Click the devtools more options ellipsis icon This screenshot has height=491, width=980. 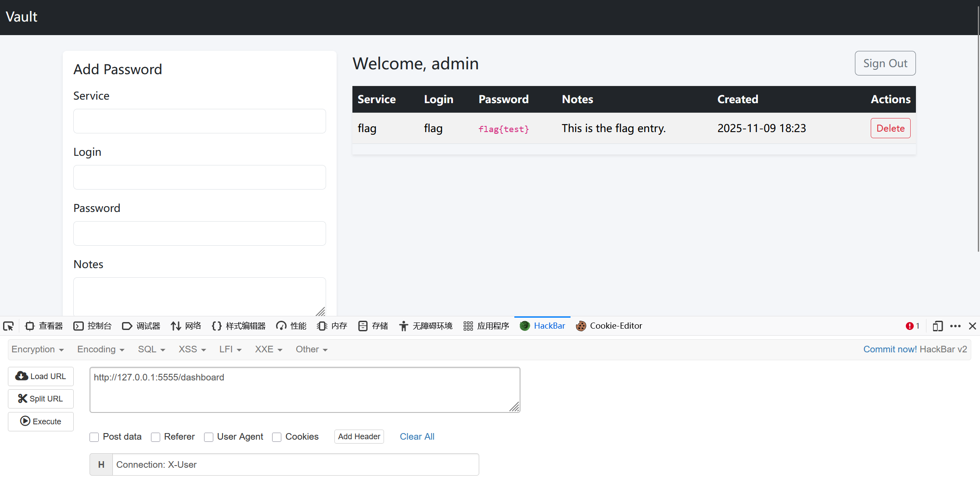(x=955, y=326)
